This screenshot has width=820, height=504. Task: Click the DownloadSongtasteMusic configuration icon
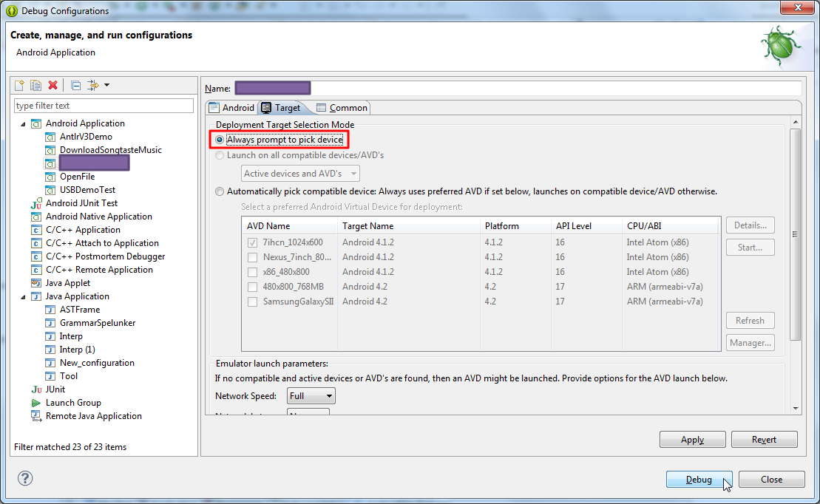pos(50,151)
